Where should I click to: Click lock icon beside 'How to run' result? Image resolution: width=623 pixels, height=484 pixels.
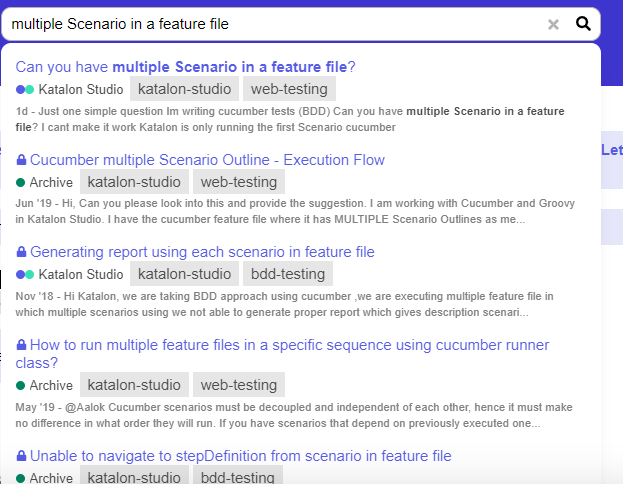pos(21,345)
